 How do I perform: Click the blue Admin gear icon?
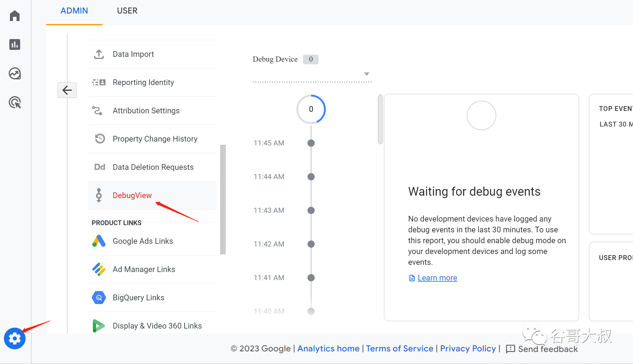pos(14,338)
